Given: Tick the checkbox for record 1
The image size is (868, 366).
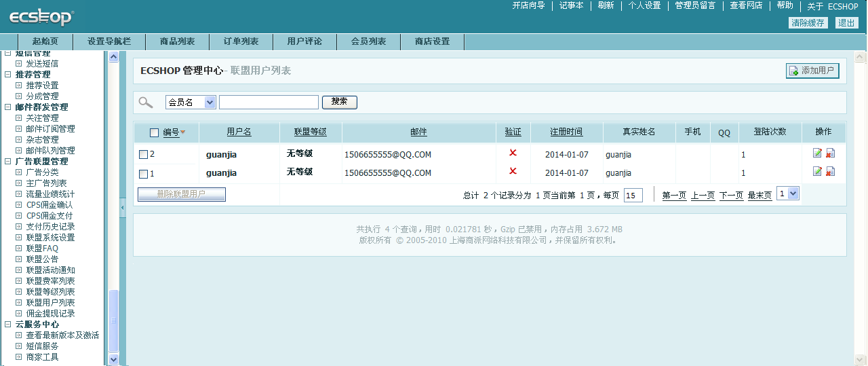Looking at the screenshot, I should click(x=143, y=174).
